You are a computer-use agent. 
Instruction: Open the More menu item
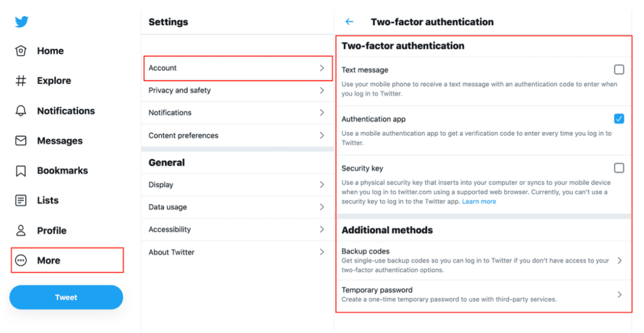[67, 260]
